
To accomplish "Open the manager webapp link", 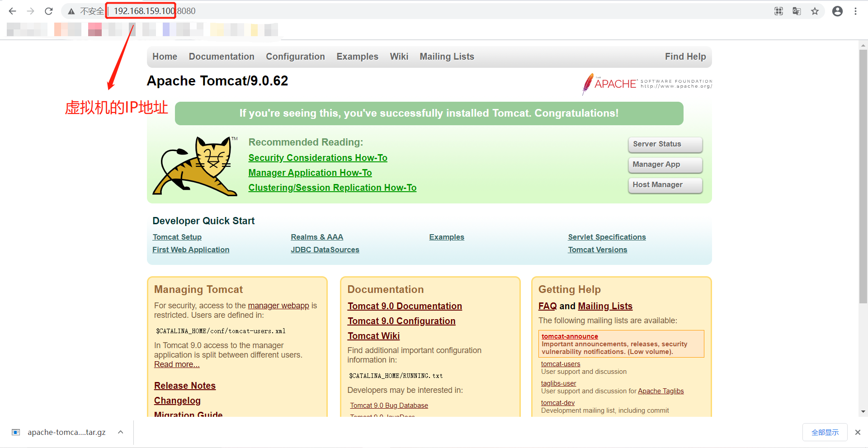I will pyautogui.click(x=278, y=306).
